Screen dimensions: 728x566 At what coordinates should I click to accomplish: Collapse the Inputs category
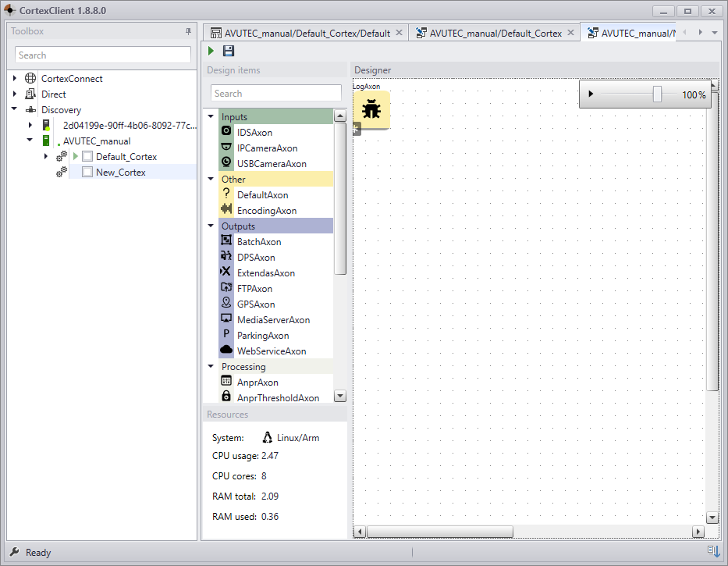(211, 116)
